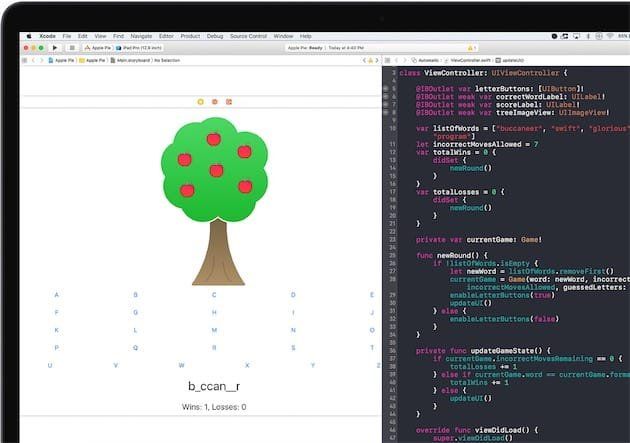Click the letter button A on the canvas

[56, 295]
